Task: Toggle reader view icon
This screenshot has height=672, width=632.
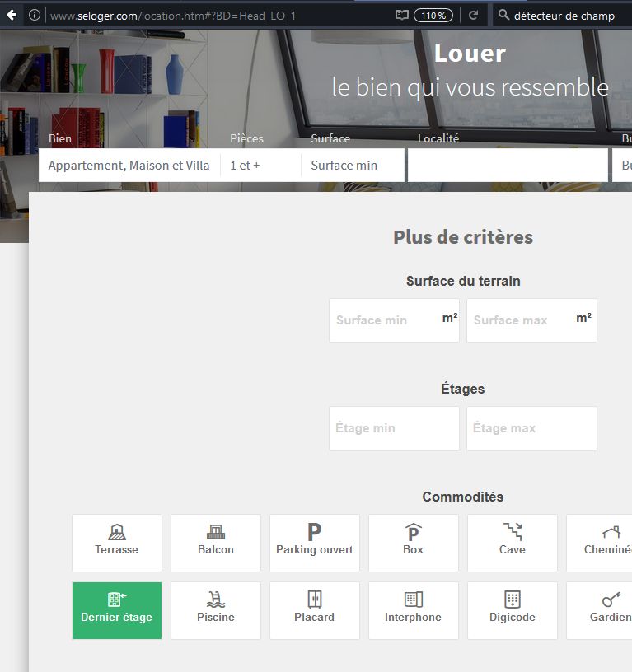Action: point(402,16)
